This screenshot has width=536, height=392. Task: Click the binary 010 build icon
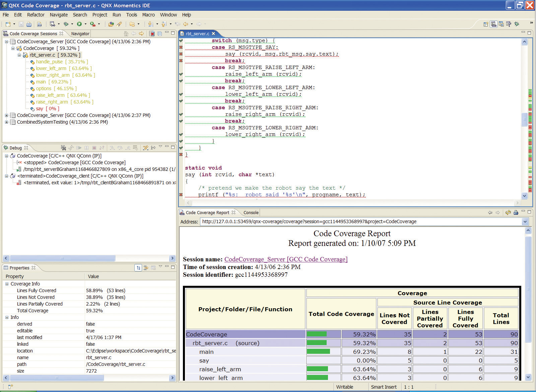(x=39, y=24)
